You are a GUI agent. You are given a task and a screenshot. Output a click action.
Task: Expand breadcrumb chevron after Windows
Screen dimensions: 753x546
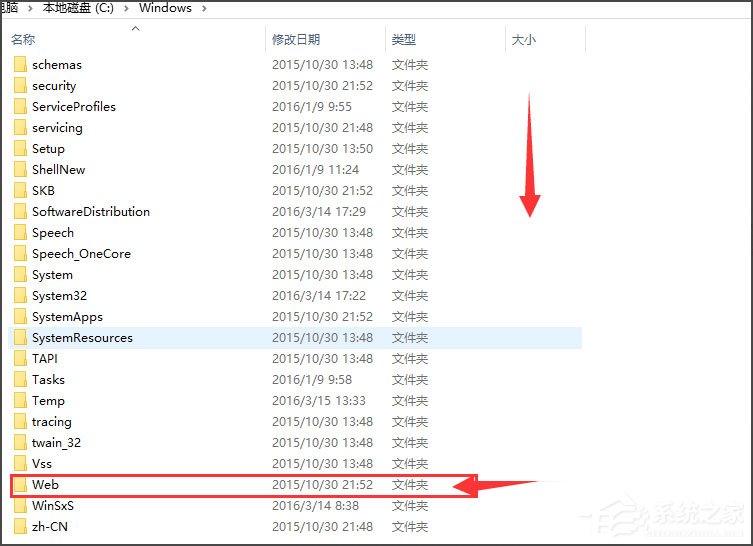204,8
